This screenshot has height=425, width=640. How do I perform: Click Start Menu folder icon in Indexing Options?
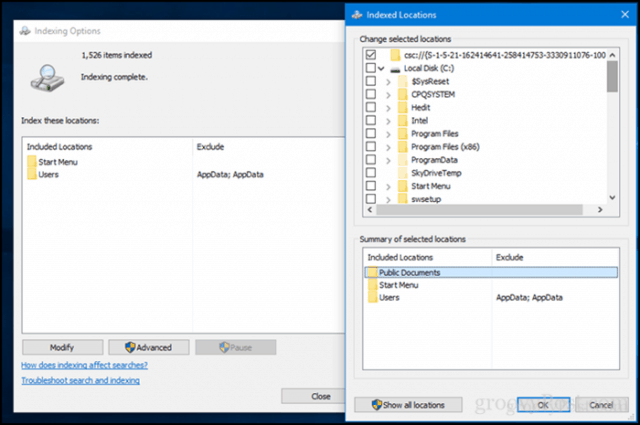32,162
